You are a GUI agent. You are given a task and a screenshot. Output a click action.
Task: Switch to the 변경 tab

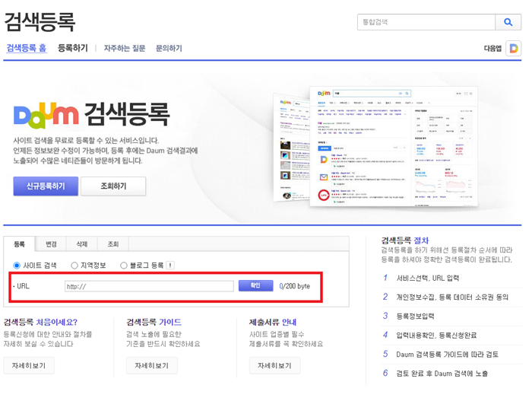(x=51, y=244)
